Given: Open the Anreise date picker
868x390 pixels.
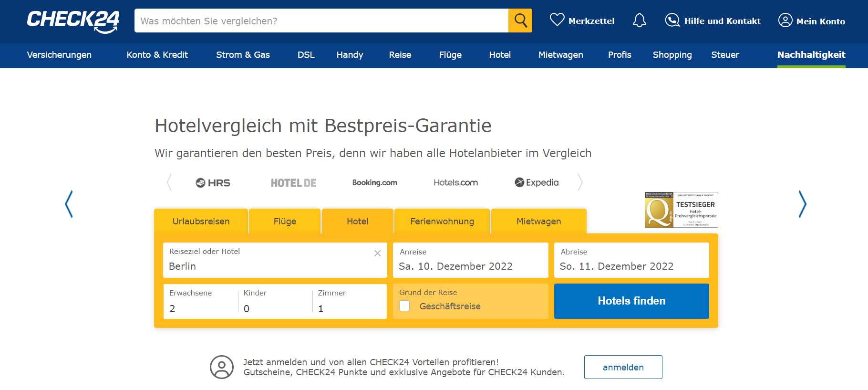Looking at the screenshot, I should [x=470, y=260].
